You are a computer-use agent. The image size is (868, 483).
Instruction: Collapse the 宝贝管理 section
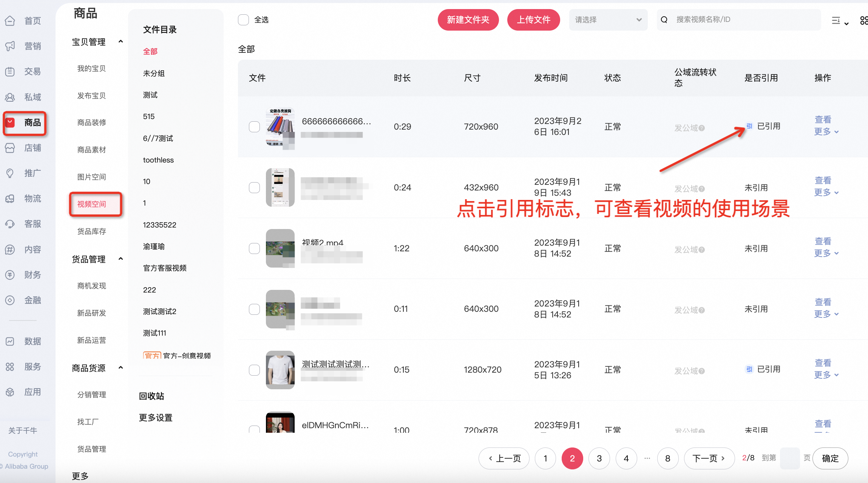[x=121, y=42]
